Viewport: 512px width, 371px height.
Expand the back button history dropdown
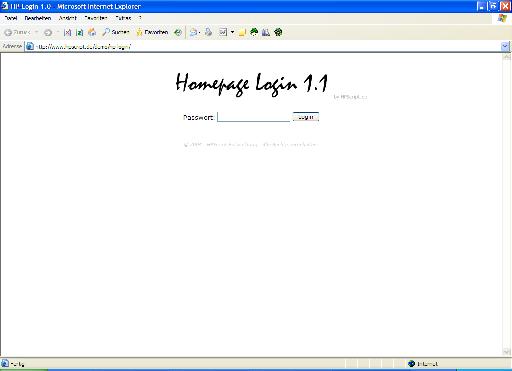(36, 32)
